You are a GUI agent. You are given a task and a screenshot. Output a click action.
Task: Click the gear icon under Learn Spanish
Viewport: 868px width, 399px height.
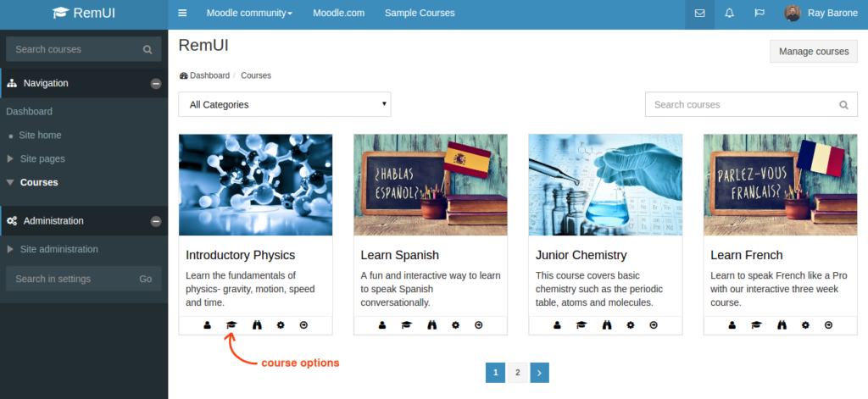(x=455, y=325)
